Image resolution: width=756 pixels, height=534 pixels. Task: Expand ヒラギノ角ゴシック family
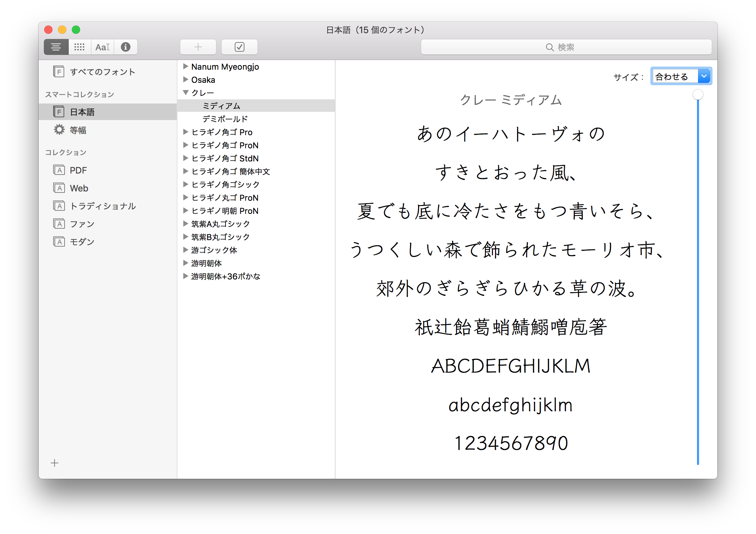(x=186, y=184)
